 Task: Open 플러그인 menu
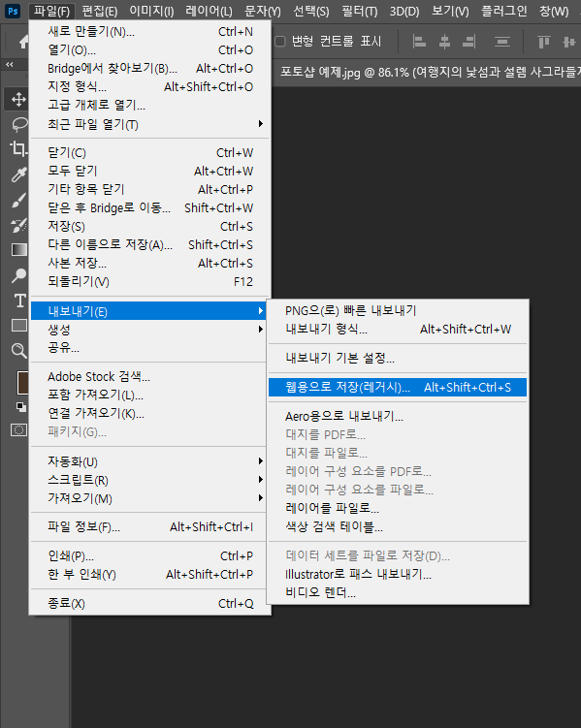[x=504, y=11]
